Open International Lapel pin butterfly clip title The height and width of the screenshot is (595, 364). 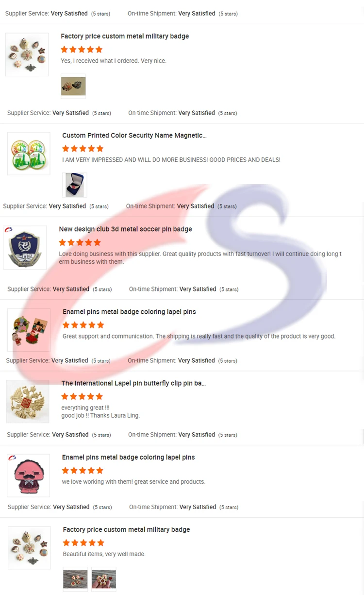point(133,383)
